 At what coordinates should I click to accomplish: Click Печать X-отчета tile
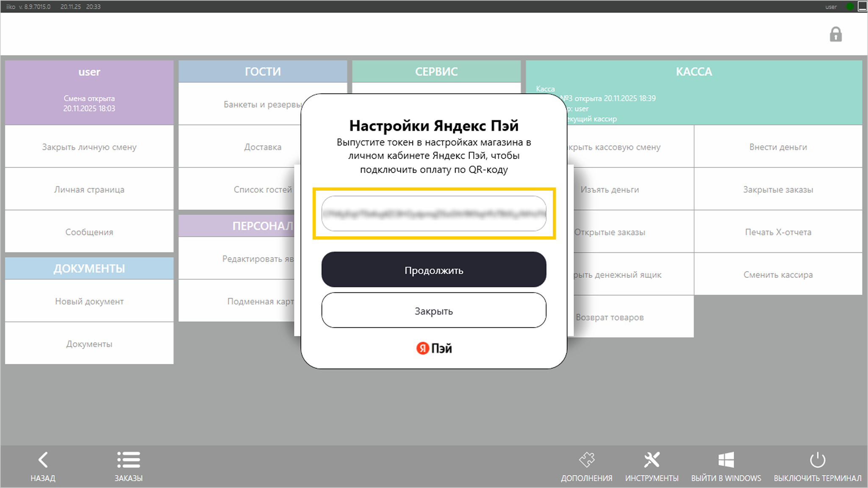click(778, 232)
